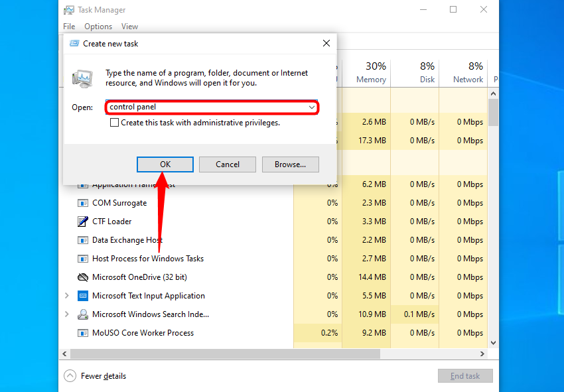Viewport: 564px width, 392px height.
Task: Open the Options menu
Action: 98,27
